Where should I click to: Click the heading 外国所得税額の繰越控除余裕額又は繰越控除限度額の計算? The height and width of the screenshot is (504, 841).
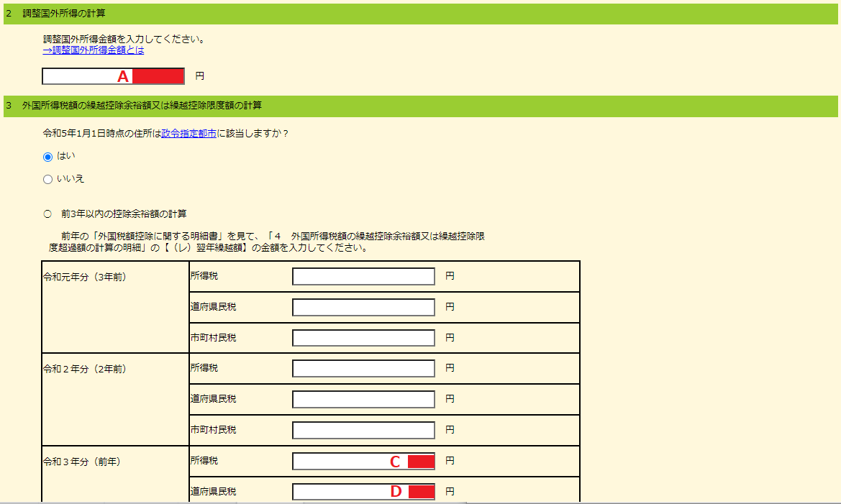click(x=142, y=106)
